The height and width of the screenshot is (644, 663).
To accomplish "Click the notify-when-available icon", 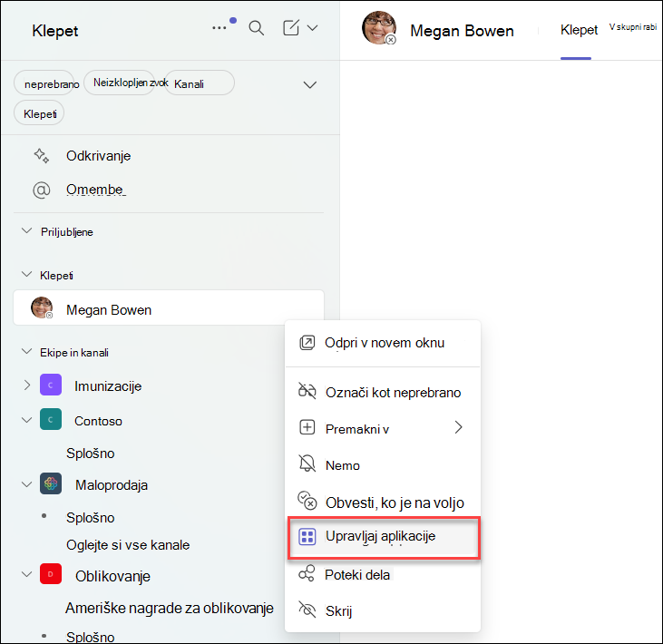I will pyautogui.click(x=307, y=500).
